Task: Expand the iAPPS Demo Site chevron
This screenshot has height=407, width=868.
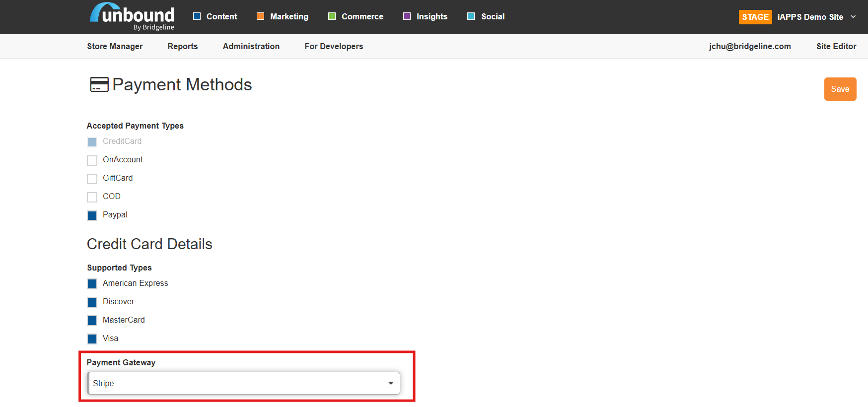Action: [853, 16]
